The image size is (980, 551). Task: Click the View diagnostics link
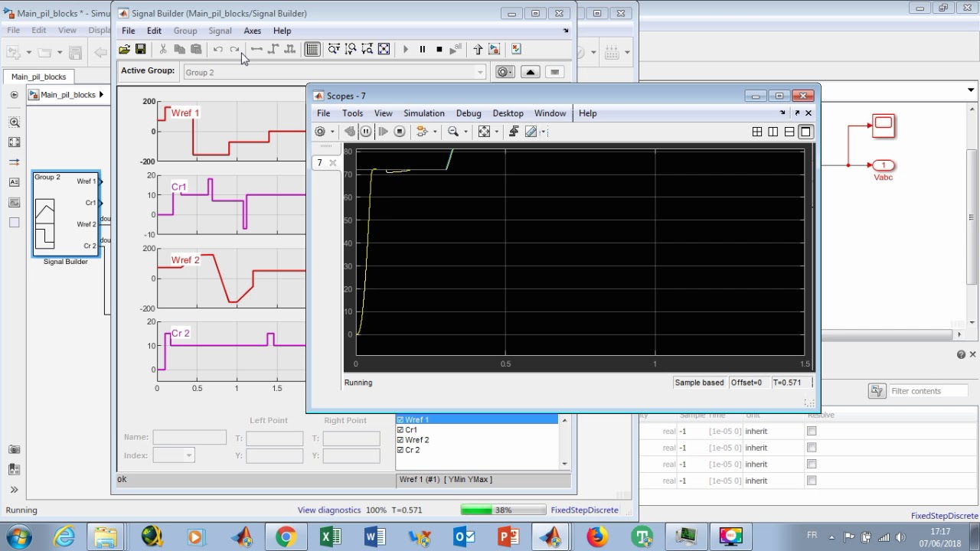pyautogui.click(x=329, y=510)
